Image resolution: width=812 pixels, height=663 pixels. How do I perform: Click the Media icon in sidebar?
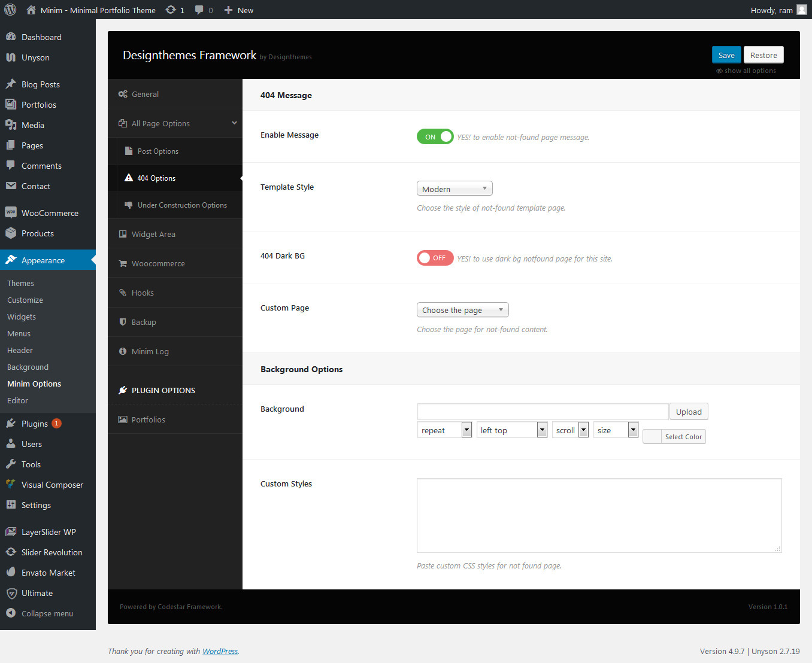coord(11,124)
